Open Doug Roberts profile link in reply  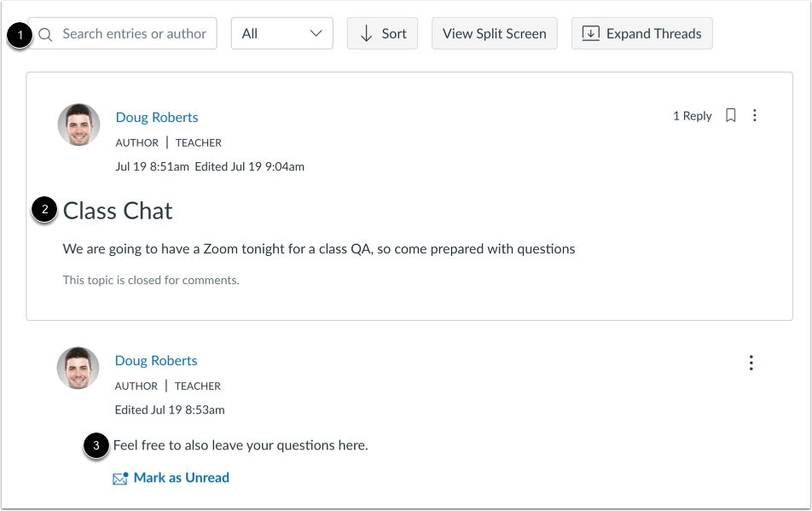pyautogui.click(x=156, y=361)
